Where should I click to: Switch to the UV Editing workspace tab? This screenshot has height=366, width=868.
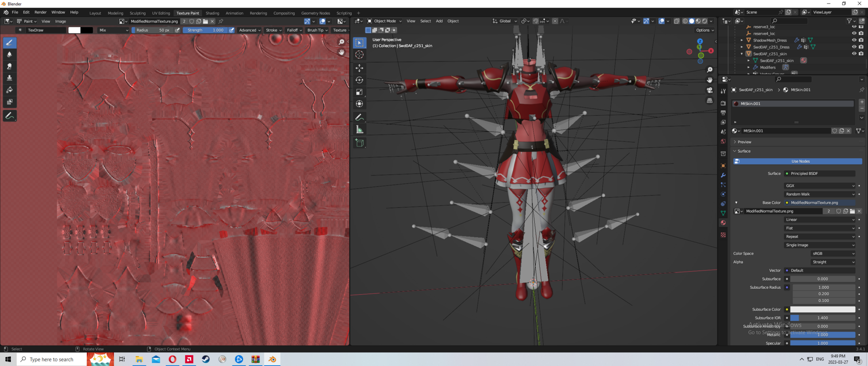(161, 13)
